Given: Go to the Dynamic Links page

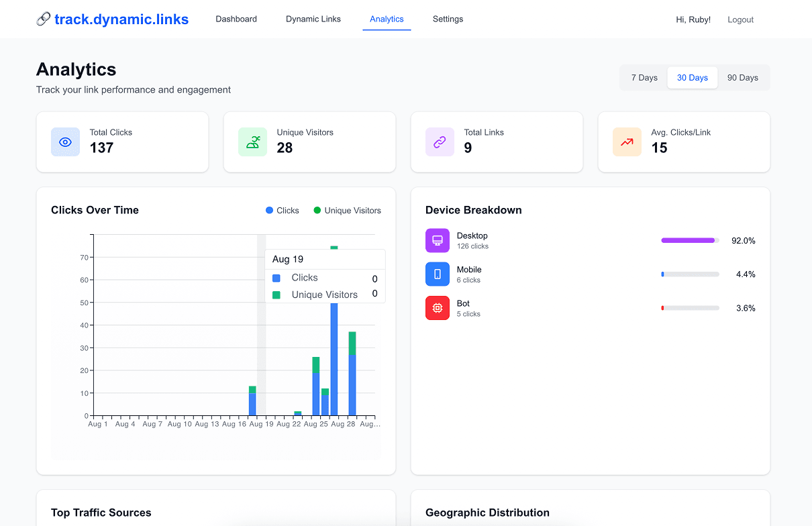Looking at the screenshot, I should (313, 19).
